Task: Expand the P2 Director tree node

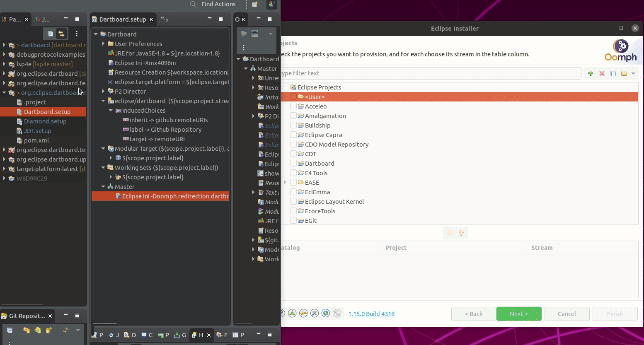Action: [104, 92]
